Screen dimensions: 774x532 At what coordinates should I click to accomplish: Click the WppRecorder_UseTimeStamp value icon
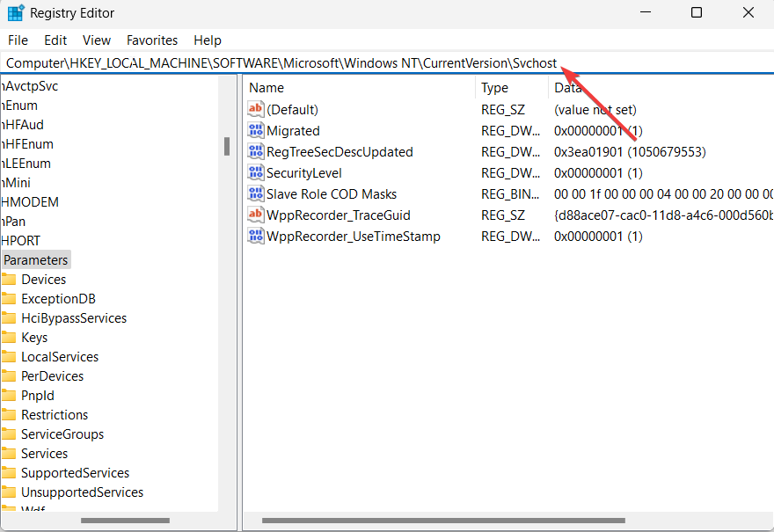click(256, 236)
